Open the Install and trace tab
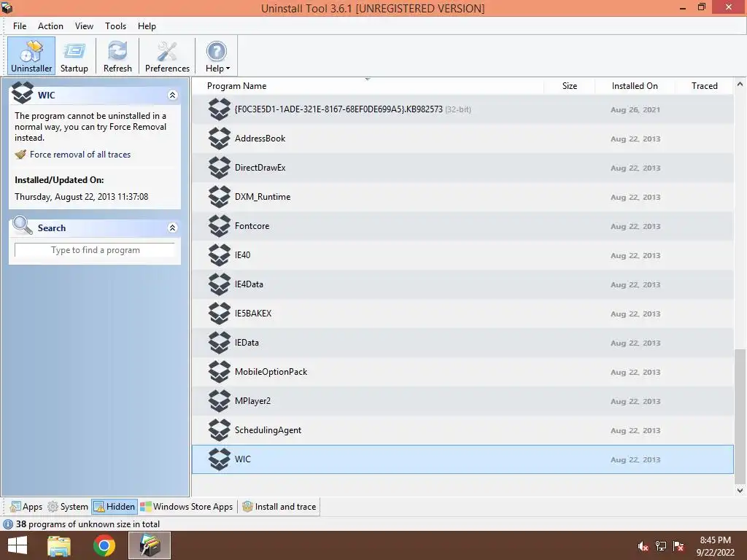 279,507
